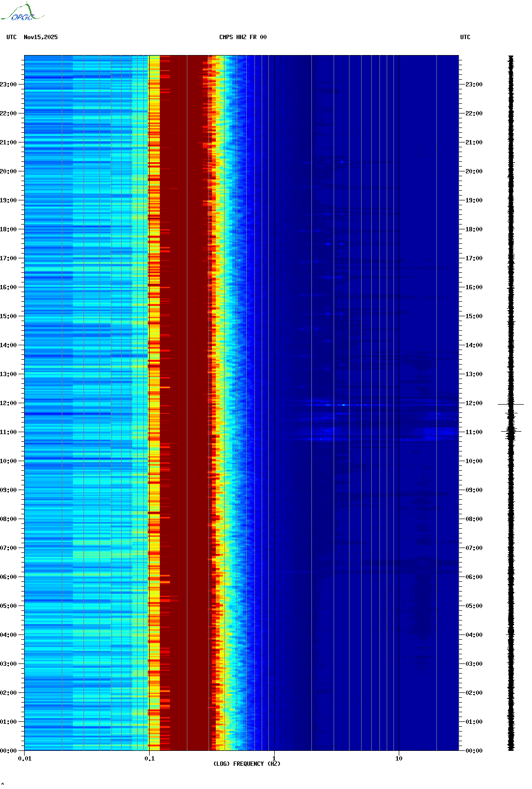The width and height of the screenshot is (532, 789).
Task: Select the 23:00 tick on the left time axis
Action: click(8, 85)
